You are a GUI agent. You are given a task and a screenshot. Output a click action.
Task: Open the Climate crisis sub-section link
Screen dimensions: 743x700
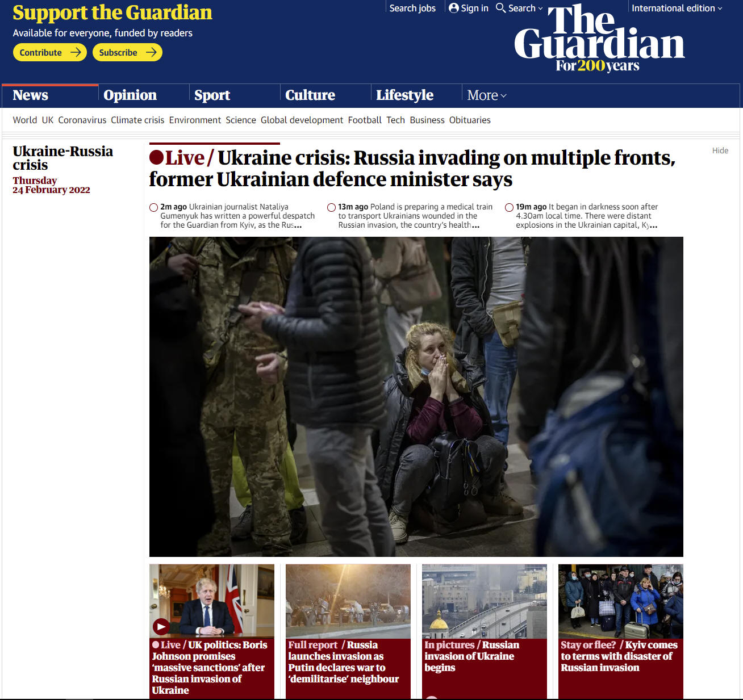(x=137, y=120)
